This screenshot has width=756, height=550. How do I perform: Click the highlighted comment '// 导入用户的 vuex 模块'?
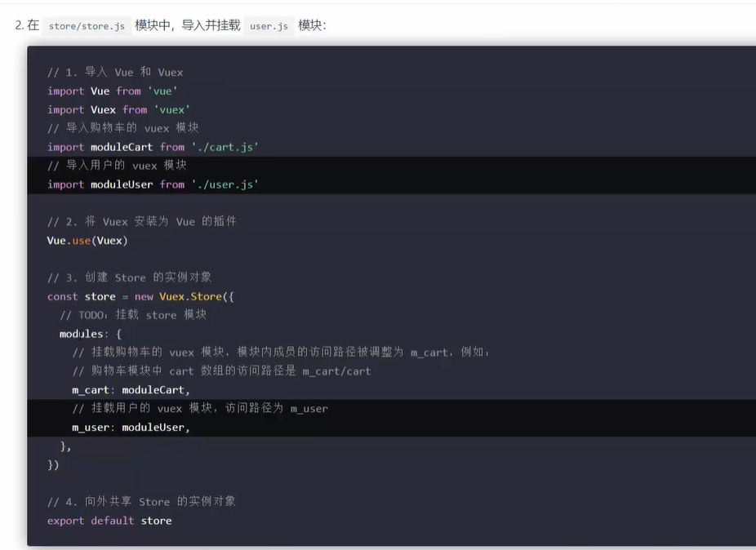click(117, 166)
